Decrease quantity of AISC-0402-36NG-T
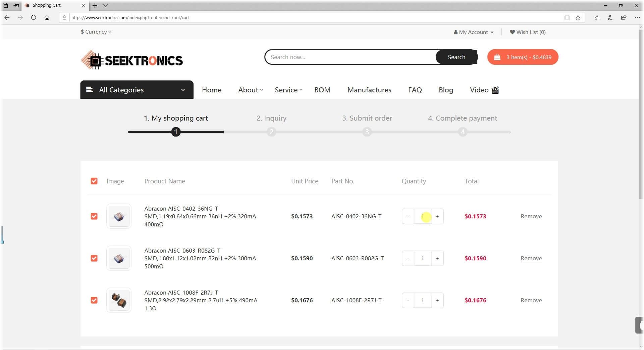644x350 pixels. (x=408, y=216)
